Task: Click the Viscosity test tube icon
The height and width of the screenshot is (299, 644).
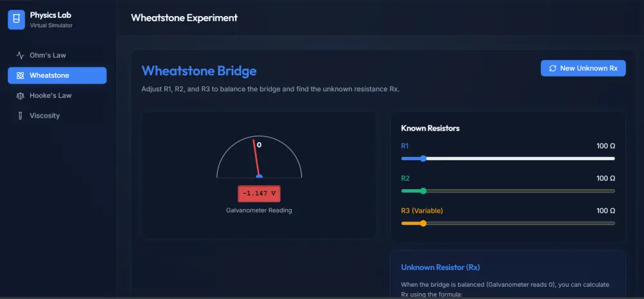Action: [x=20, y=116]
